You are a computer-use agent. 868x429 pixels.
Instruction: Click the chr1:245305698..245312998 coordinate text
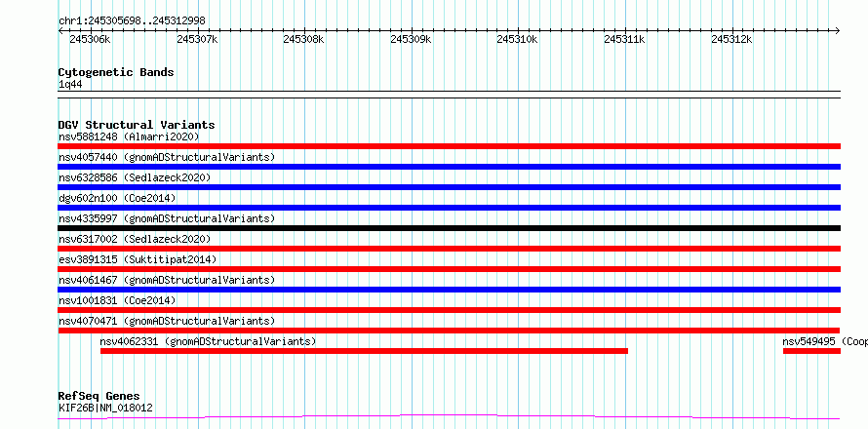pos(132,20)
